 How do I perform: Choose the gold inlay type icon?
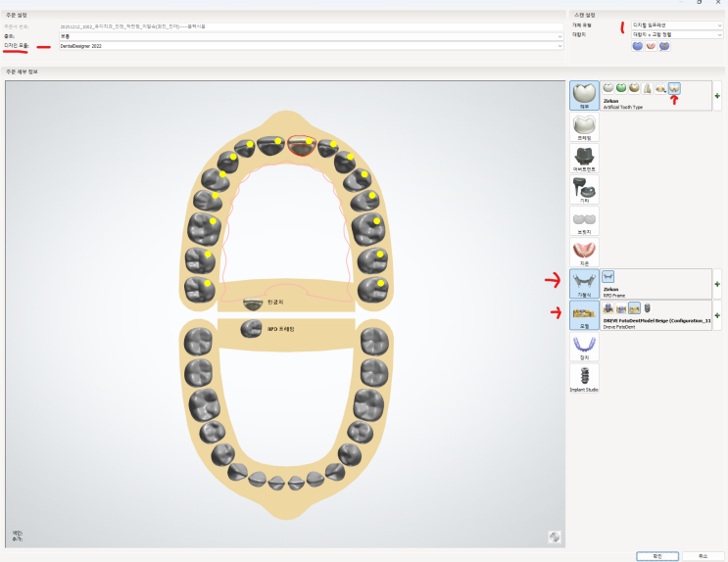click(634, 88)
